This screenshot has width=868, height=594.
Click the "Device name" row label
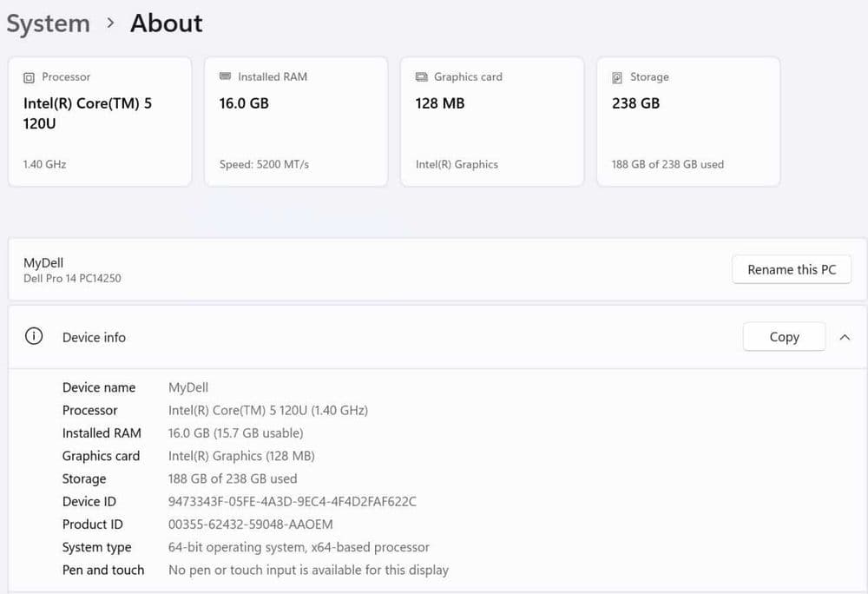click(x=99, y=387)
